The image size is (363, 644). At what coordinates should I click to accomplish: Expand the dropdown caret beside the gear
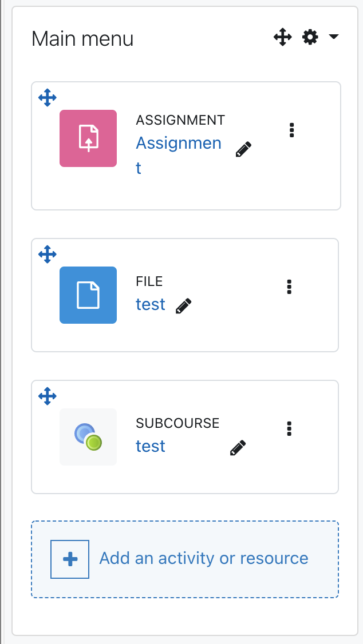333,37
